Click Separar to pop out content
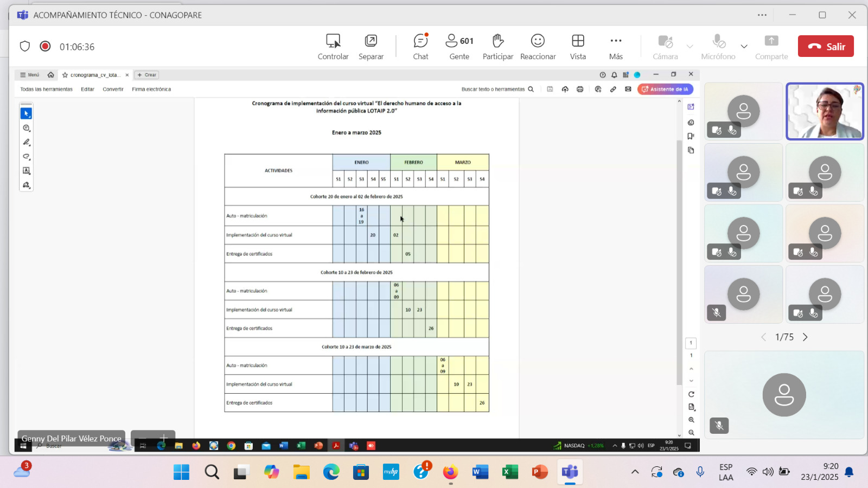The image size is (868, 488). coord(371,47)
